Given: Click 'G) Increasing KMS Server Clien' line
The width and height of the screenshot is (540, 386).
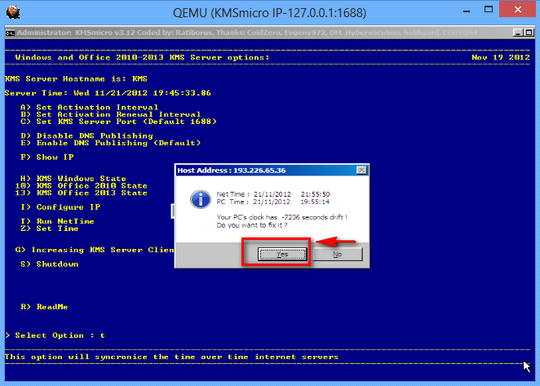Looking at the screenshot, I should [x=95, y=250].
